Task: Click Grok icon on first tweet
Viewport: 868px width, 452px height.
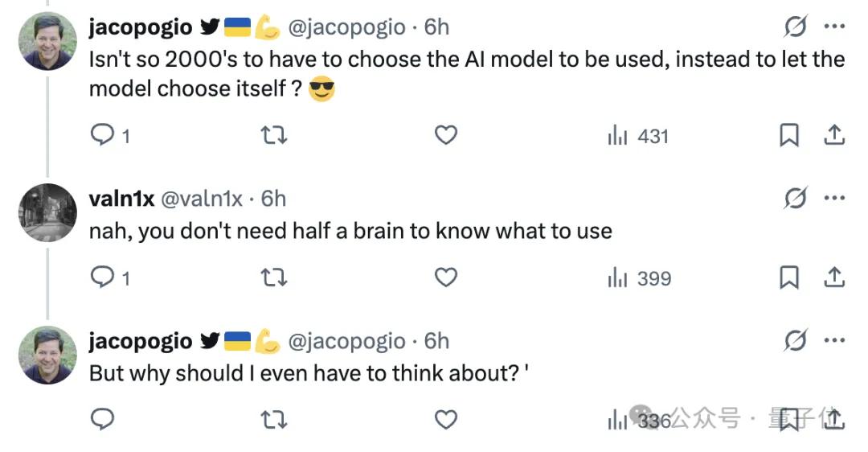Action: pos(795,27)
